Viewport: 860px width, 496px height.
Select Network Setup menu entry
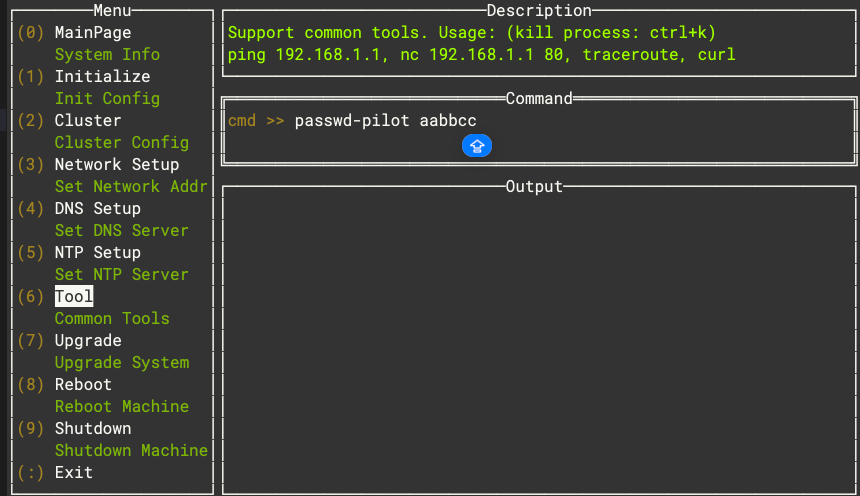(116, 164)
